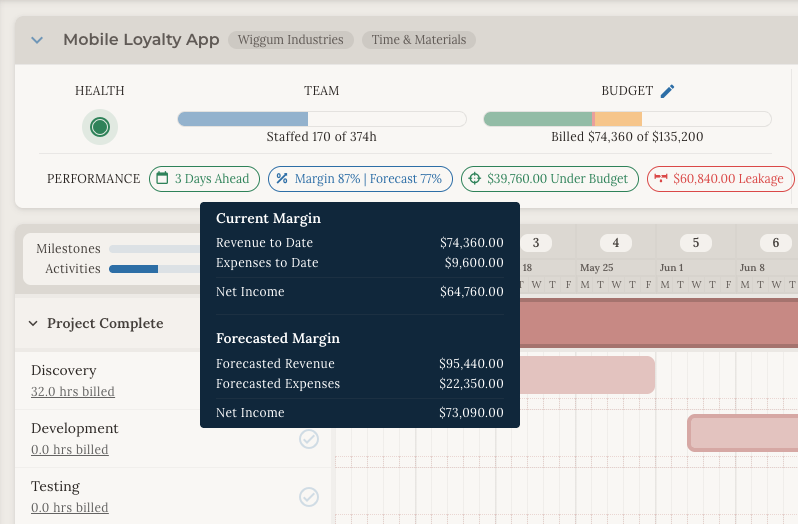The image size is (798, 524).
Task: Open the $39,760.00 Under Budget pill
Action: point(550,179)
